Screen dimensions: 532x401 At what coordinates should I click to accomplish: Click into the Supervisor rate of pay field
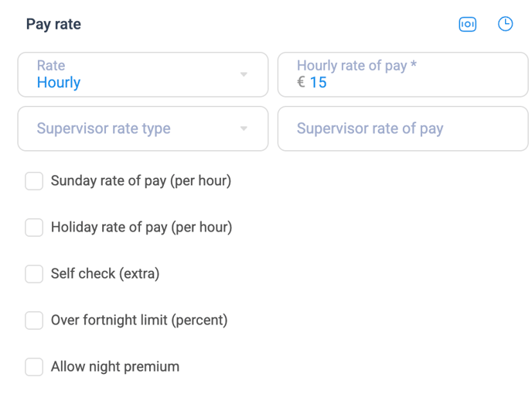click(403, 129)
